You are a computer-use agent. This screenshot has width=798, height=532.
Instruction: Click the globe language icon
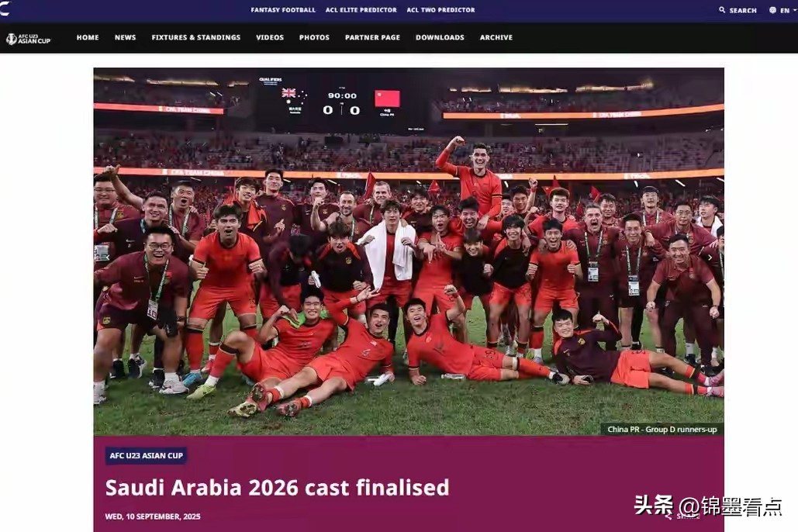pyautogui.click(x=772, y=10)
